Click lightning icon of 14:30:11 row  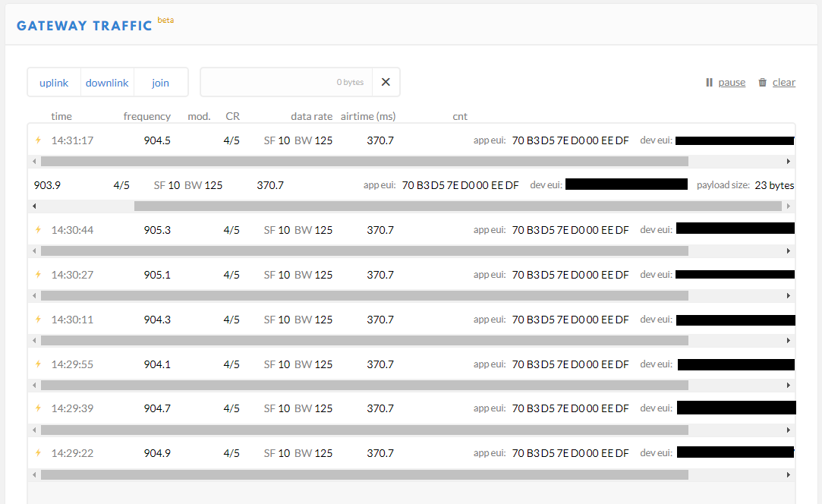38,320
